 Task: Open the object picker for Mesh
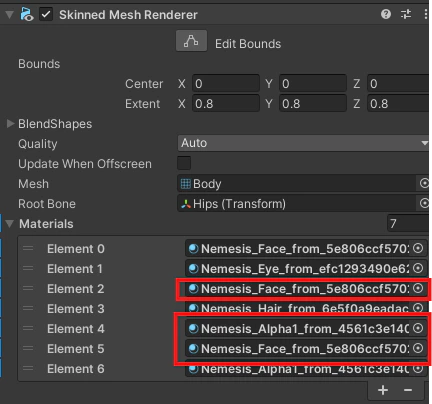pyautogui.click(x=424, y=183)
